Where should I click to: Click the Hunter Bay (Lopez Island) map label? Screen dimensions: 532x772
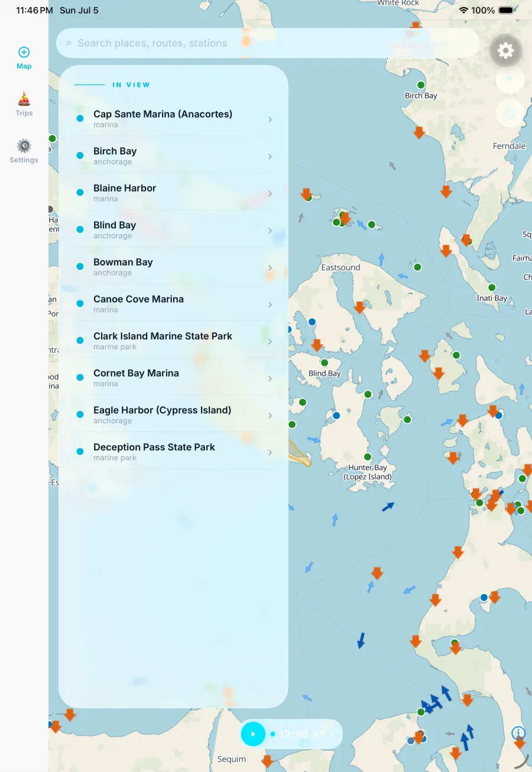(368, 472)
